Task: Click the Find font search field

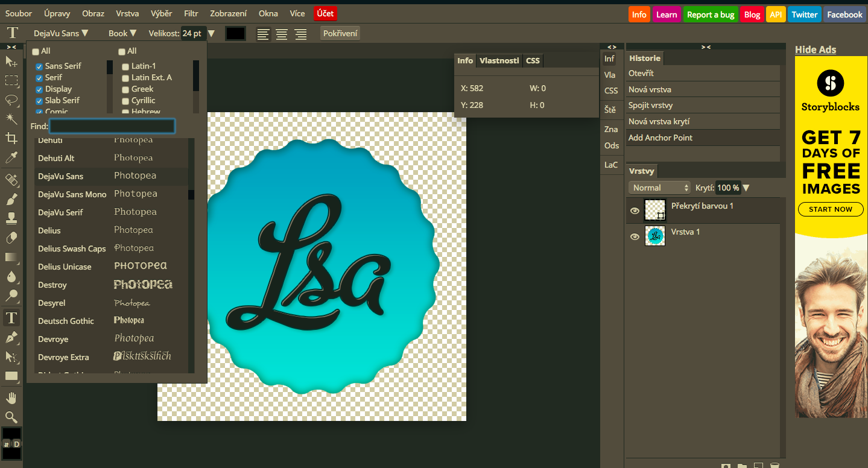Action: 112,126
